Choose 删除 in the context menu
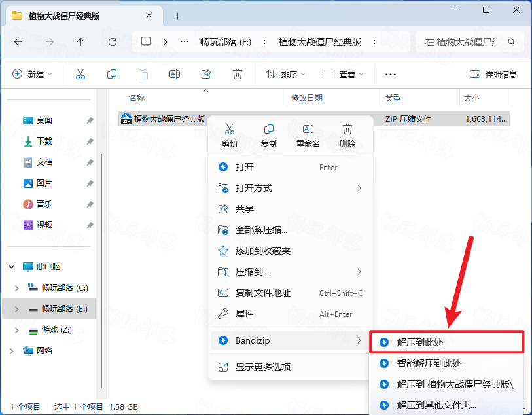This screenshot has width=532, height=415. pyautogui.click(x=347, y=135)
